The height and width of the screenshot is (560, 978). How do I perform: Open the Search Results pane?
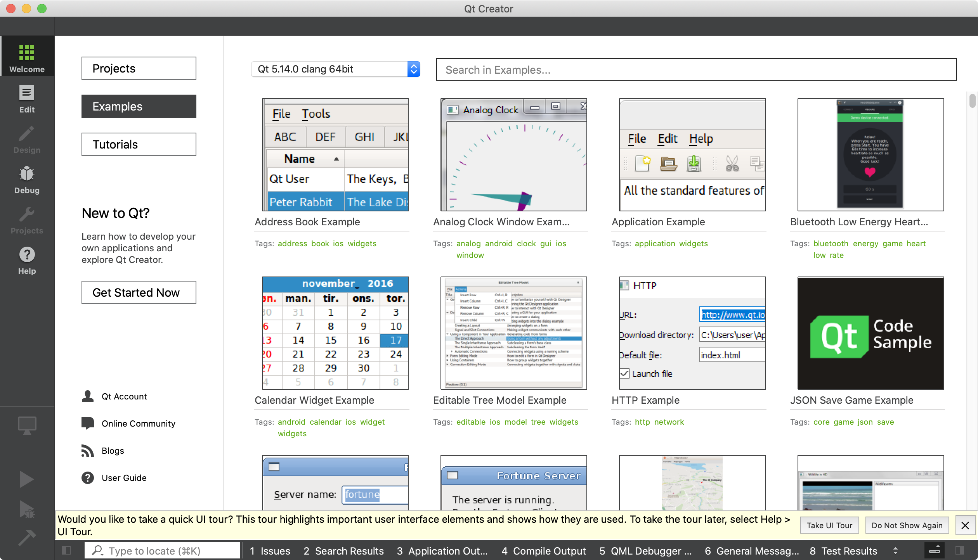344,551
